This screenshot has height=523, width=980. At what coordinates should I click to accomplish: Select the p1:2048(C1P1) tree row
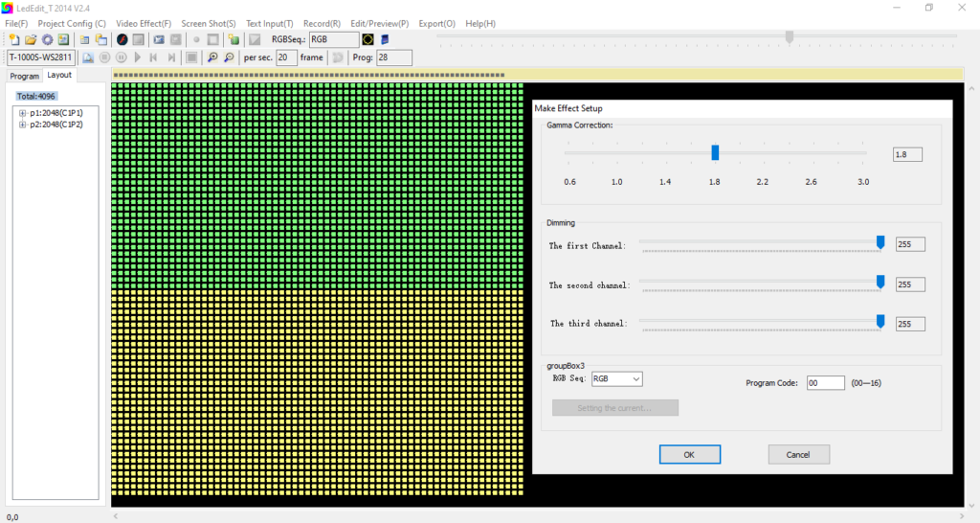(56, 113)
